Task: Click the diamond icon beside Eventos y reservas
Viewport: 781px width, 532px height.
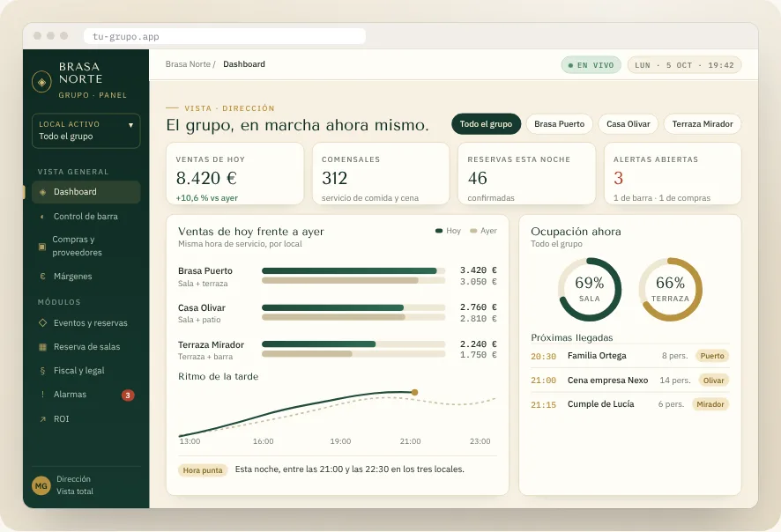Action: (43, 323)
